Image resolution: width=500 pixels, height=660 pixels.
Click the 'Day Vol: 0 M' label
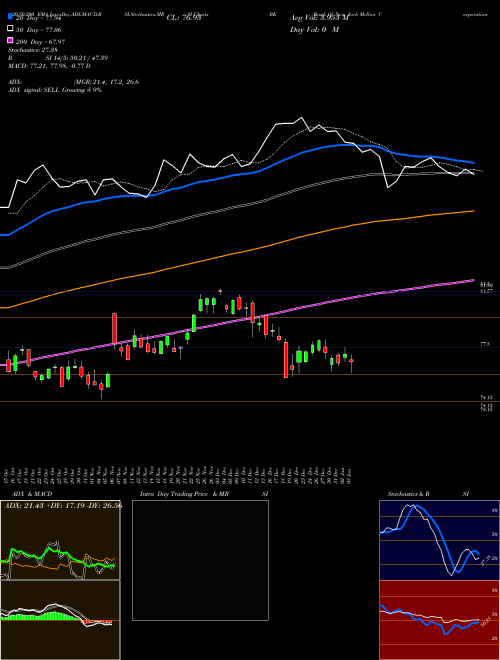point(314,29)
